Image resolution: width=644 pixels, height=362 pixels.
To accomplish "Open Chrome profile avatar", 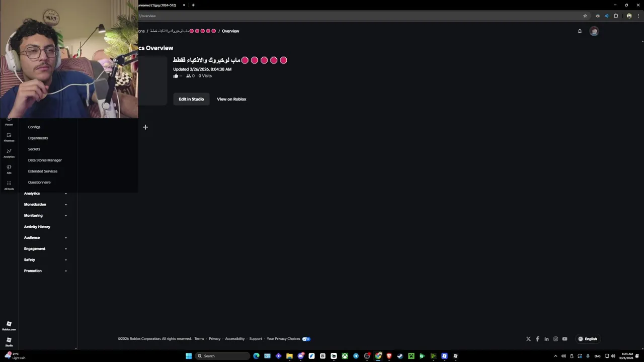I will coord(629,16).
